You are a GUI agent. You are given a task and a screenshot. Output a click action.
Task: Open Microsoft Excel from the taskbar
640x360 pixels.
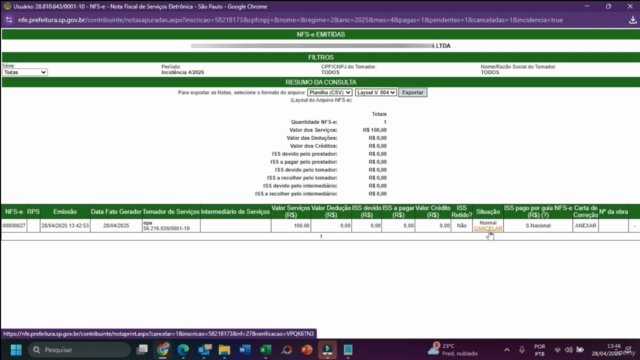266,350
